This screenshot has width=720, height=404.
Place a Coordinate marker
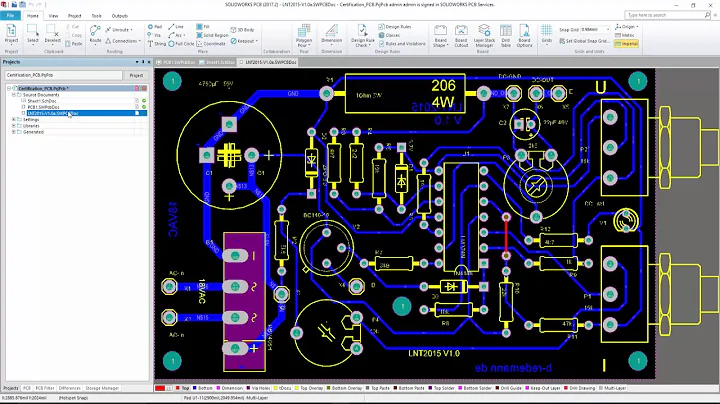pyautogui.click(x=211, y=44)
